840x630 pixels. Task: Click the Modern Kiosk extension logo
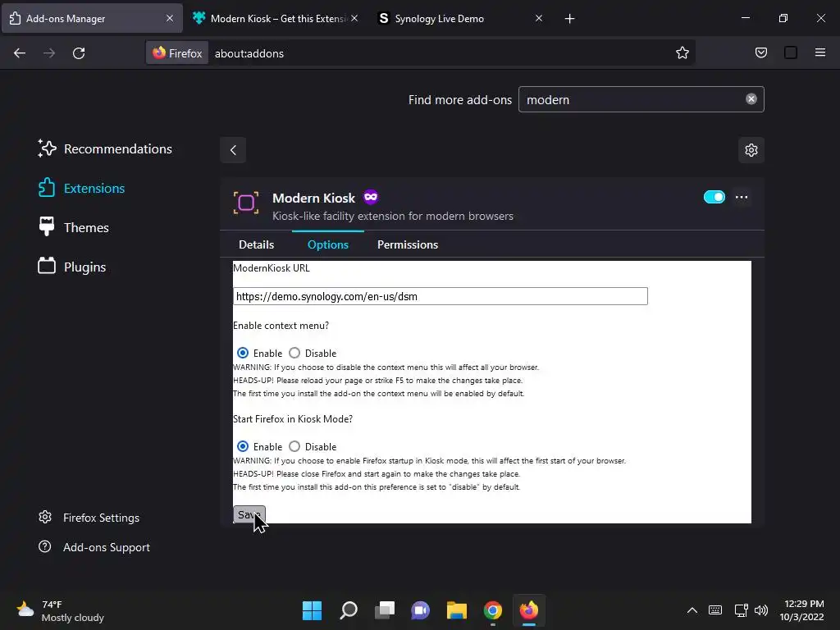pyautogui.click(x=246, y=203)
